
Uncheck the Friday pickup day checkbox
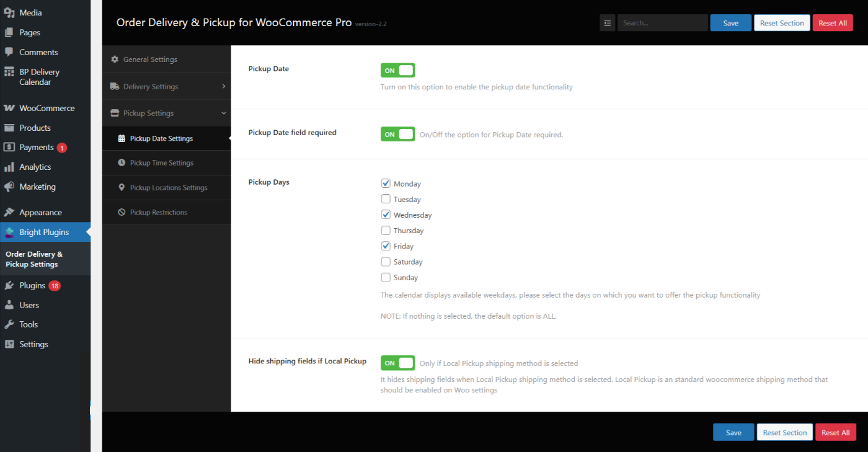386,246
